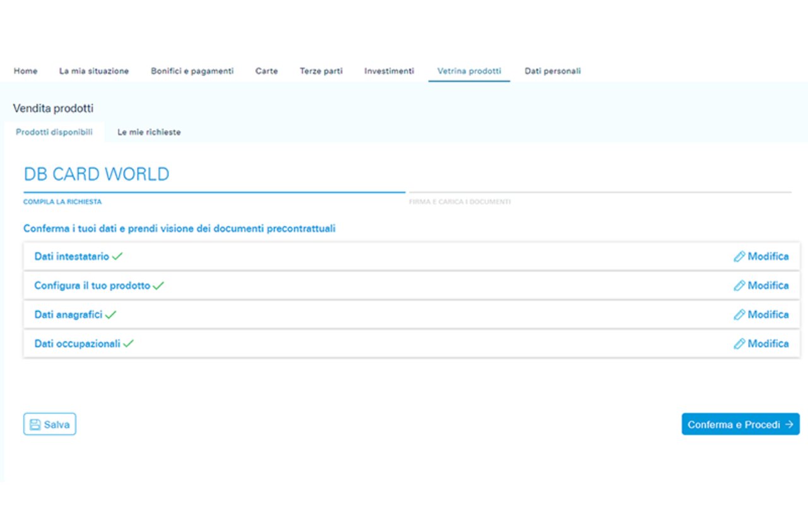Screen dimensions: 808x532
Task: Click the floppy disk icon on Salva
Action: [x=35, y=425]
